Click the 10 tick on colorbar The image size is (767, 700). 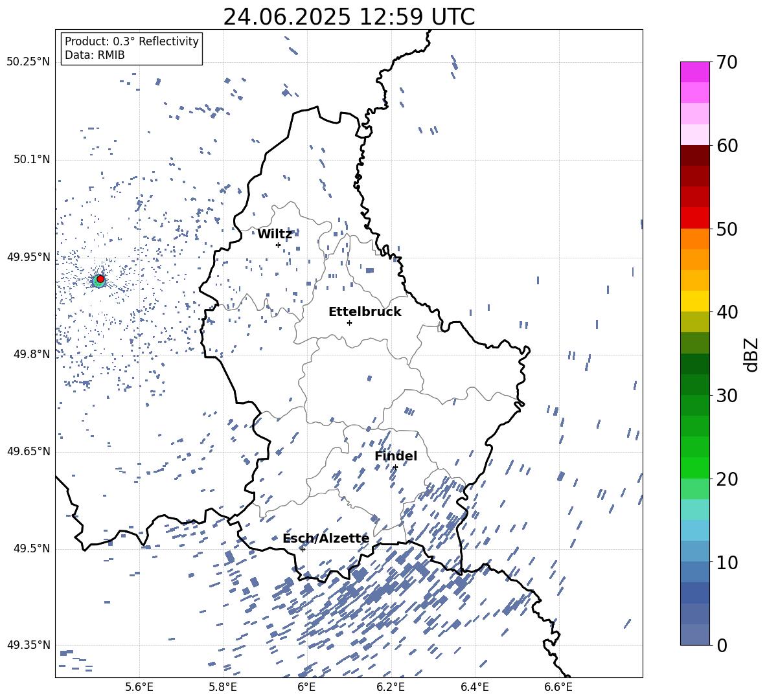tap(727, 562)
